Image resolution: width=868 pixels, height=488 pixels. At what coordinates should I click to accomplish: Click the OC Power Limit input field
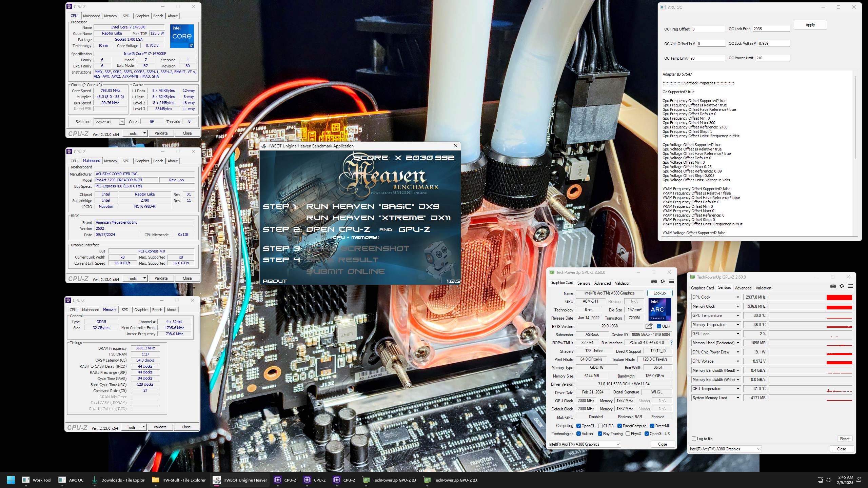click(773, 58)
